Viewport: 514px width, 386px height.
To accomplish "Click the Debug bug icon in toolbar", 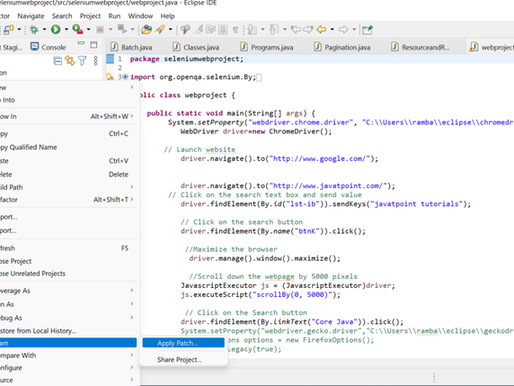I will coord(34,30).
